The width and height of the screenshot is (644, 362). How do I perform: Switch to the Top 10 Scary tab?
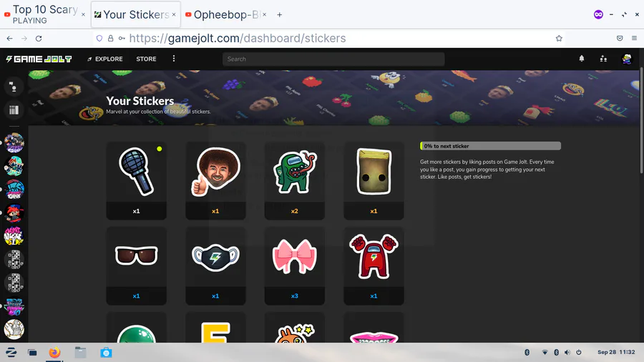(44, 14)
